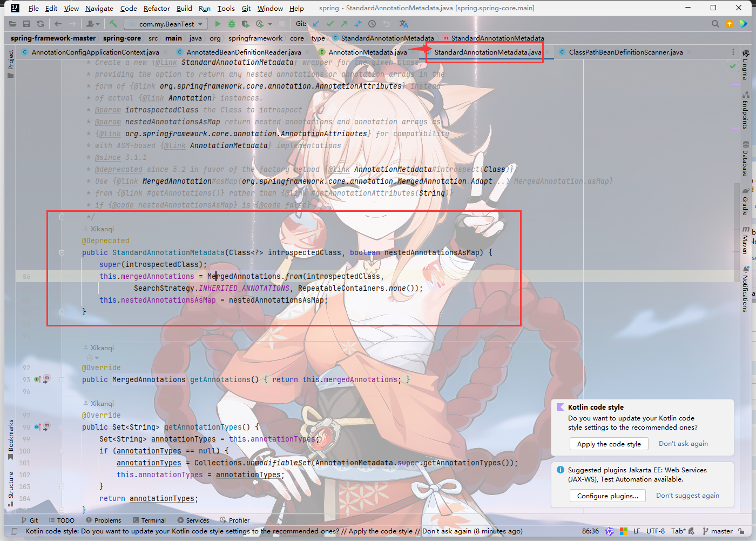Navigate back with the left arrow icon
This screenshot has height=541, width=756.
point(58,24)
